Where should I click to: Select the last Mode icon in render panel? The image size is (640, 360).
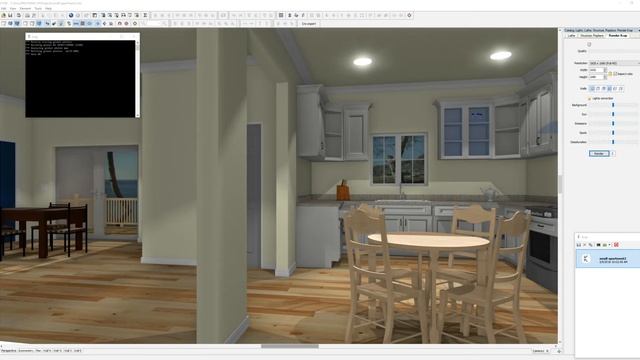pos(621,89)
